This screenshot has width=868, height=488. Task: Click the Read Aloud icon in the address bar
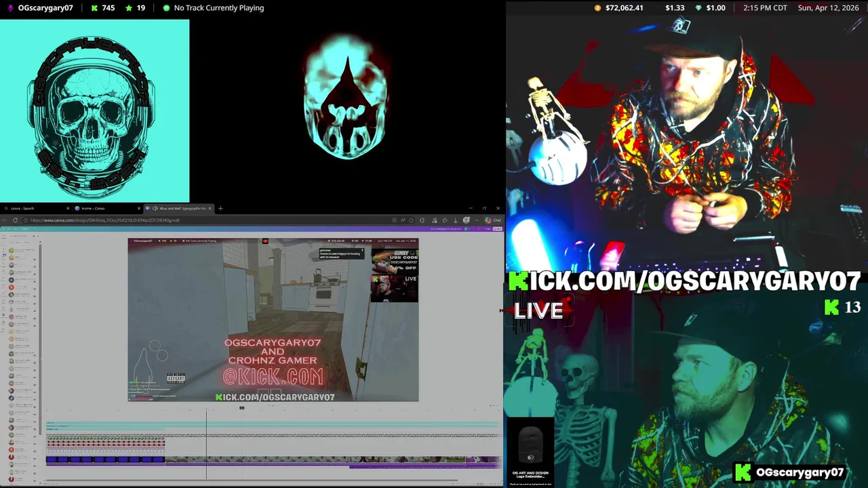coord(403,220)
